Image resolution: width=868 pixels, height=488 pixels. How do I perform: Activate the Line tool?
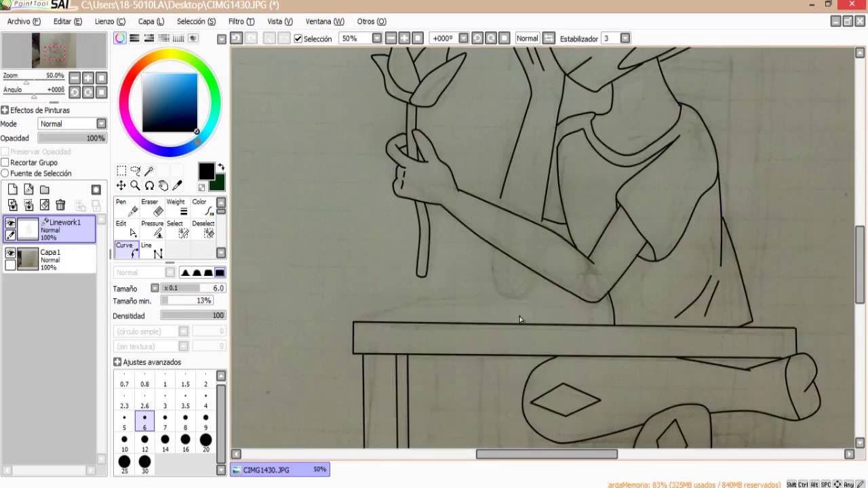click(153, 250)
